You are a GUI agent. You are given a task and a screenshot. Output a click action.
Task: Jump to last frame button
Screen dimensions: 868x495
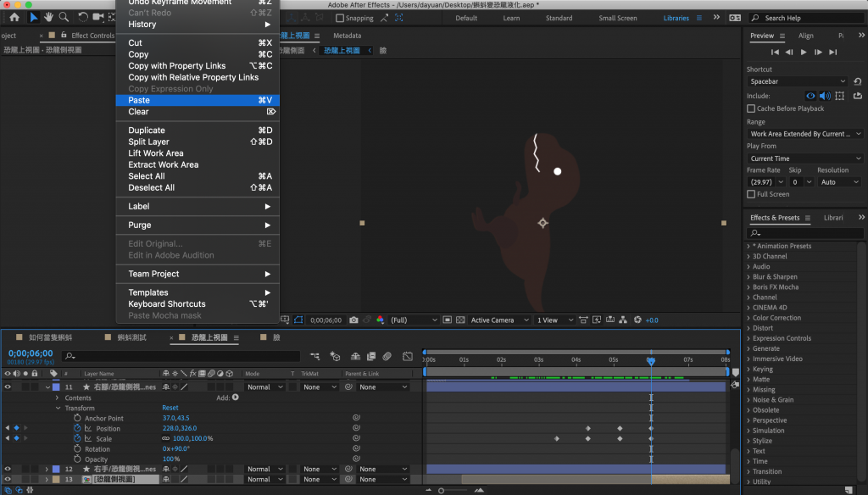(x=833, y=52)
